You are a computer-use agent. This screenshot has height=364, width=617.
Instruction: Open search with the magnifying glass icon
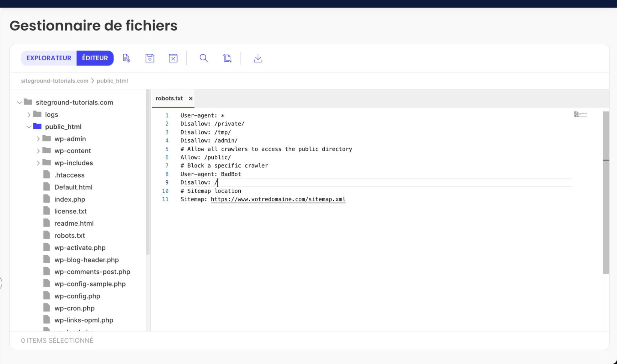204,58
